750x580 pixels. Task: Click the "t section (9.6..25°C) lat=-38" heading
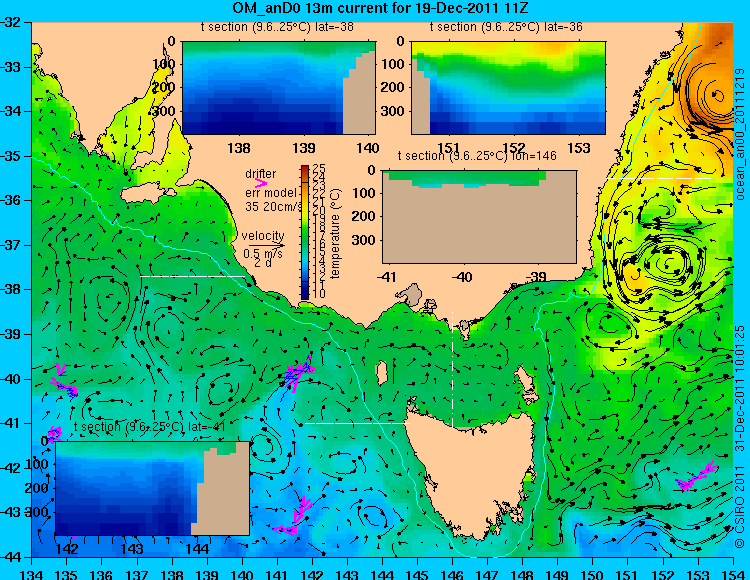pos(277,27)
